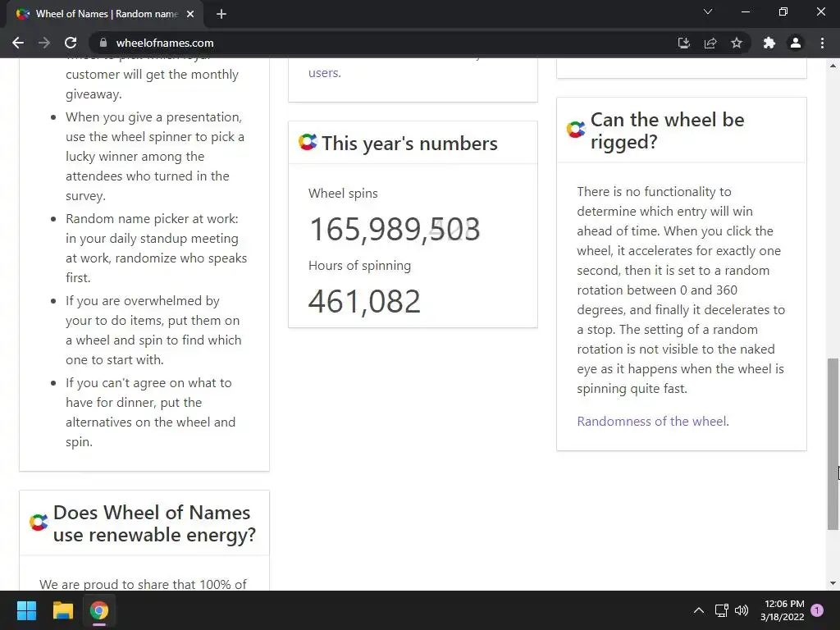Click the wheelofnames.com address bar

click(x=375, y=43)
